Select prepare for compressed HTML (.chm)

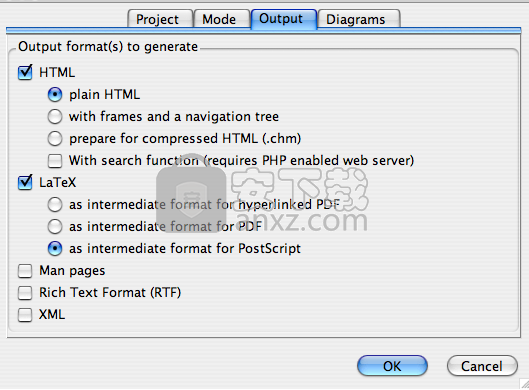[55, 138]
